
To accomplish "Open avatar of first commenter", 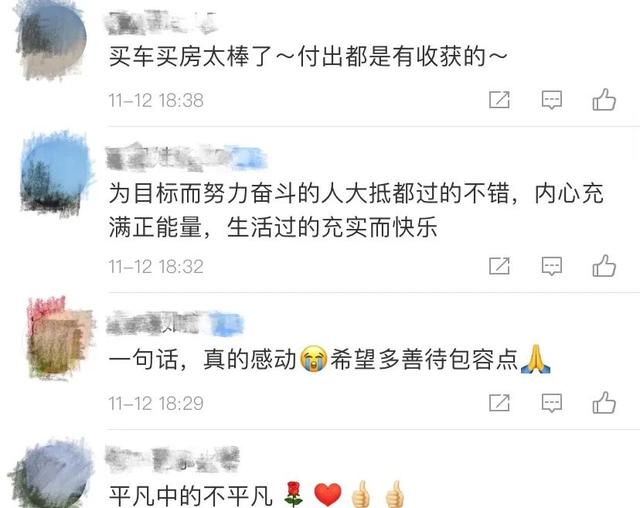I will pyautogui.click(x=52, y=41).
